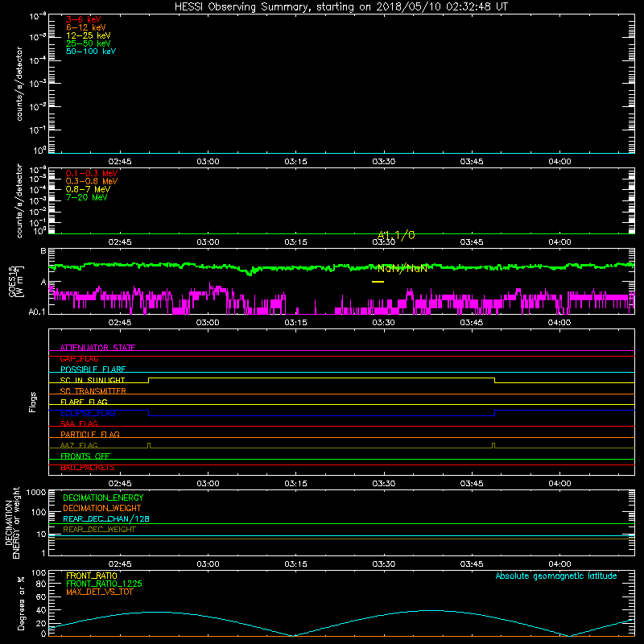Click the ECLIPSE_FLAG rising step near 03:48
This screenshot has height=644, width=644.
pyautogui.click(x=495, y=413)
